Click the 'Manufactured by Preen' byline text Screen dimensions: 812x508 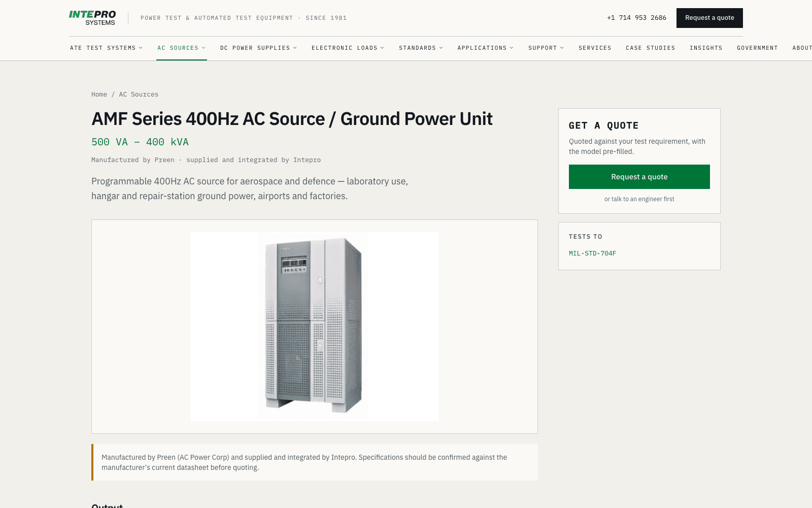click(206, 160)
